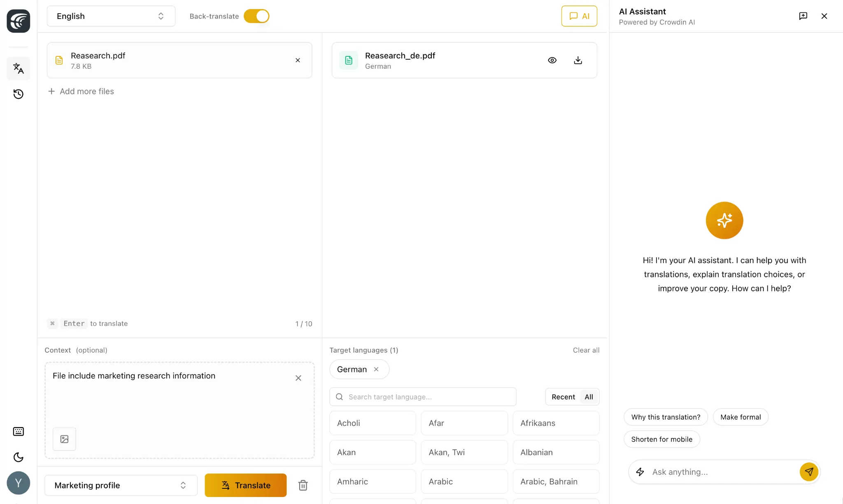Attach an image to the context
Viewport: 843px width, 504px height.
pyautogui.click(x=64, y=439)
